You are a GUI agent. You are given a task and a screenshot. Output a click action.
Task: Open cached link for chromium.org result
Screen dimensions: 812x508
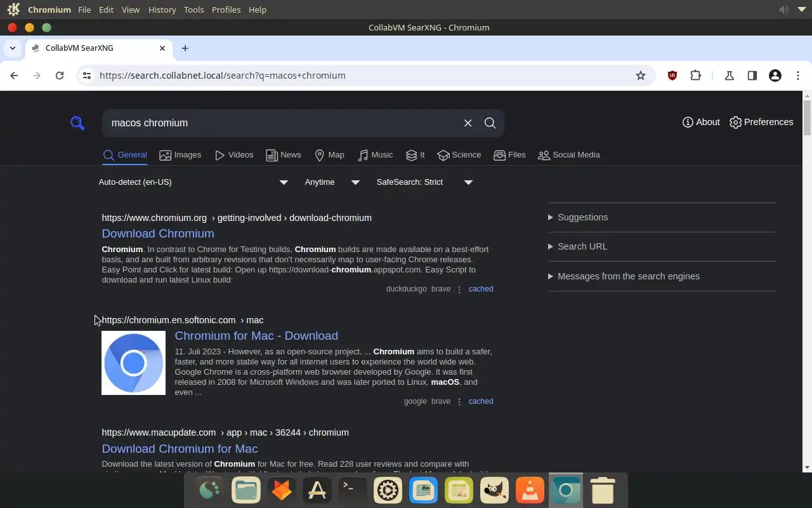481,289
